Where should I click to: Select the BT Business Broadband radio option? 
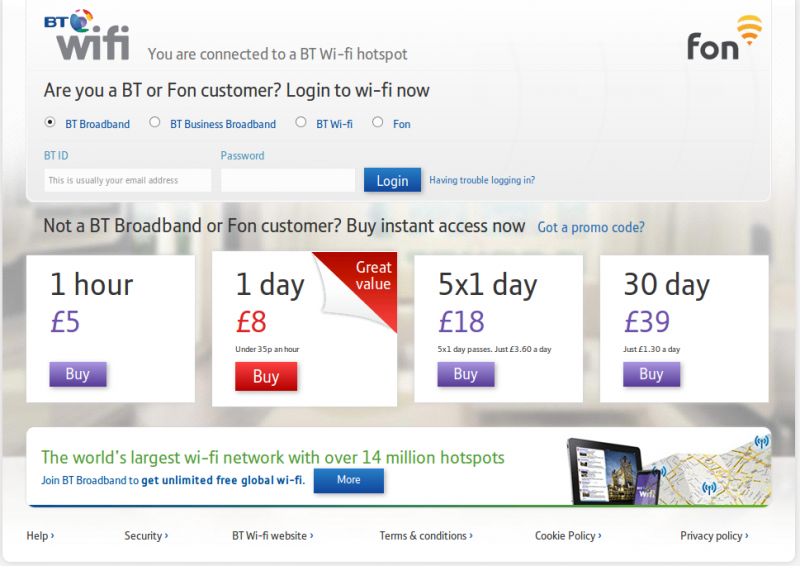click(x=155, y=123)
